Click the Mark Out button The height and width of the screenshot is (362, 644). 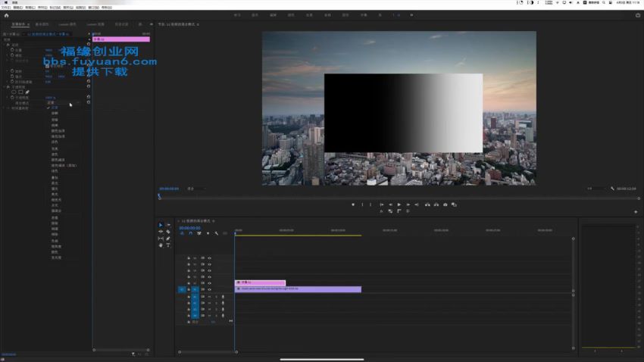pyautogui.click(x=370, y=204)
